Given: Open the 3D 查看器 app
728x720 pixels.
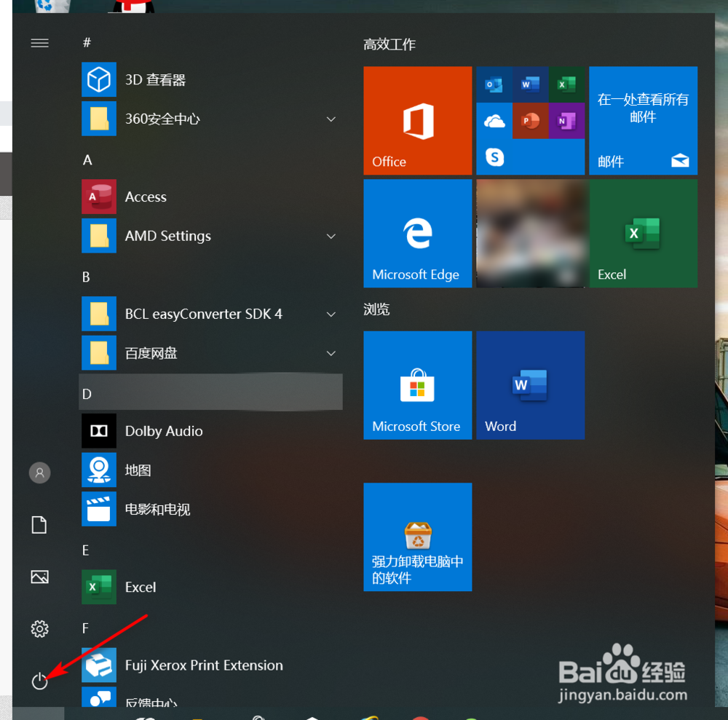Looking at the screenshot, I should click(x=211, y=80).
